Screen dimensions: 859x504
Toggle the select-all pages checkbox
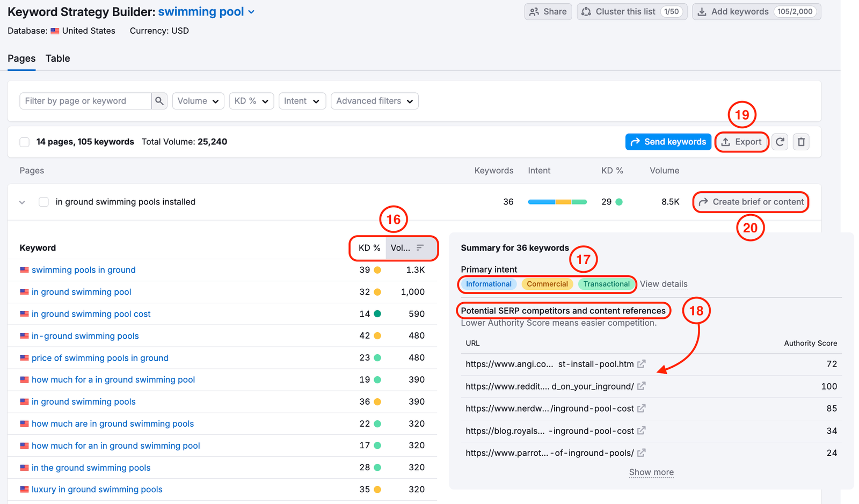[x=24, y=142]
